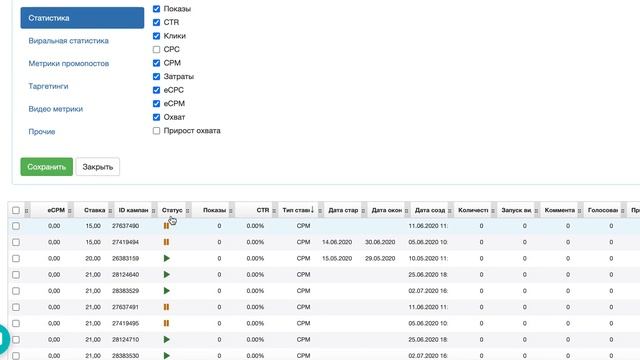This screenshot has height=360, width=640.
Task: Click the pause status icon for campaign 27637490
Action: [166, 226]
